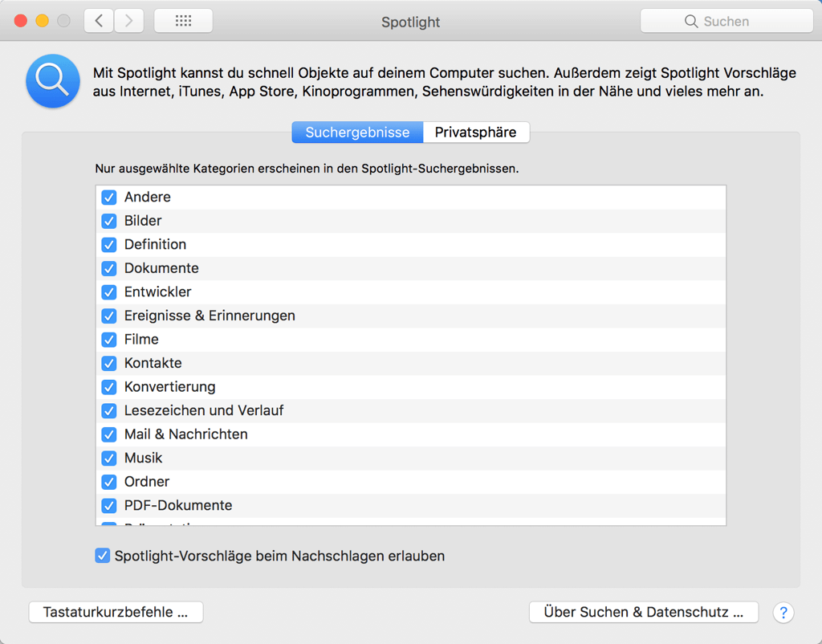Viewport: 822px width, 644px height.
Task: Disable the Musik category
Action: 109,458
